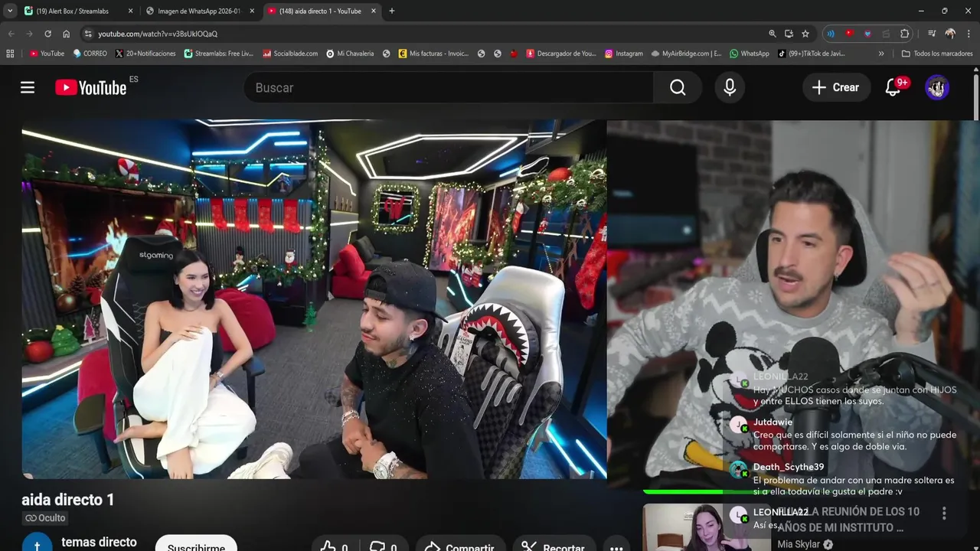Open the Chrome three-dot menu

[969, 34]
